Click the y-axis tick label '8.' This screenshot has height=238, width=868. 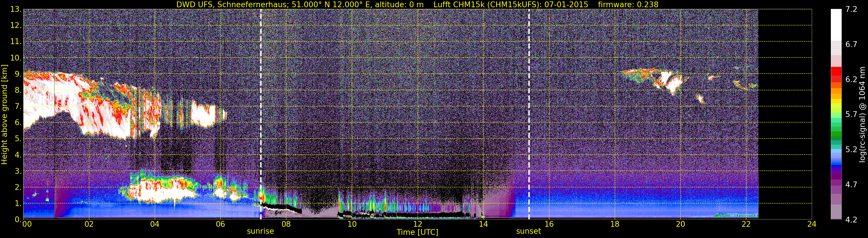(18, 90)
